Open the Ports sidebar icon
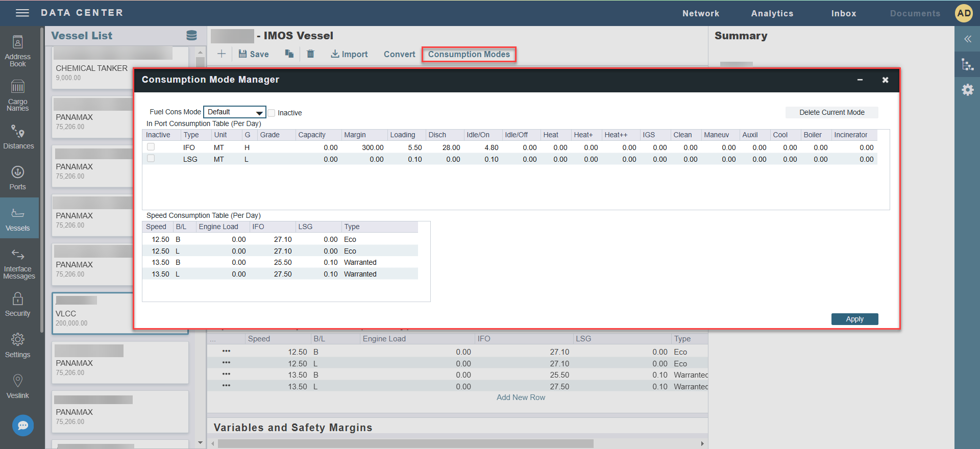 18,178
